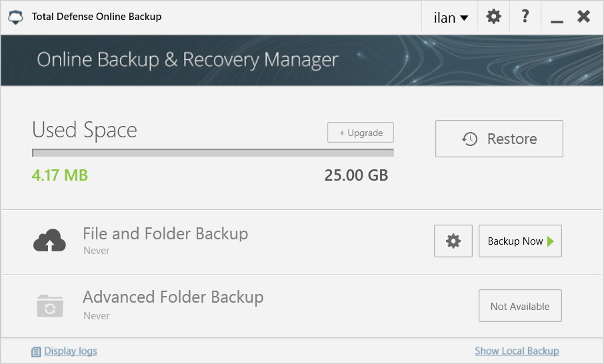Click the clock history icon in Restore
Screen dimensions: 604x364
click(469, 139)
